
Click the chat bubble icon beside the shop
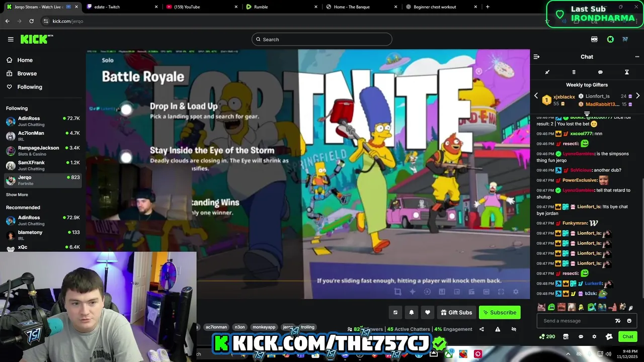coord(581,336)
